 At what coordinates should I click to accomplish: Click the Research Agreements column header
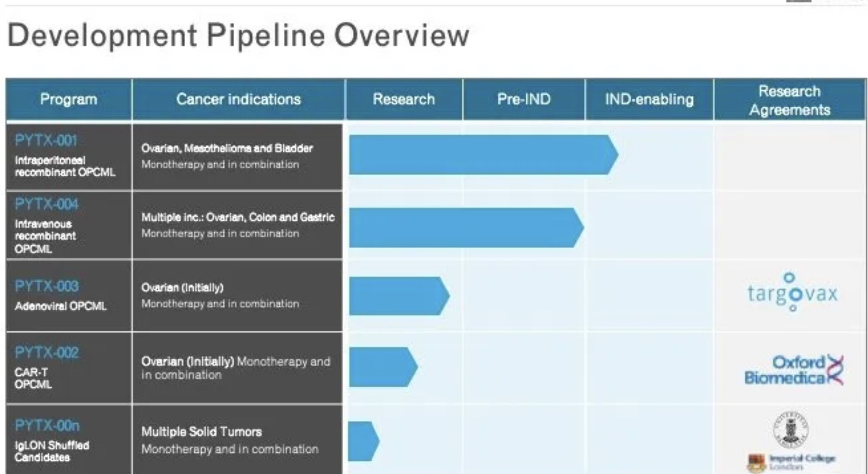coord(789,100)
